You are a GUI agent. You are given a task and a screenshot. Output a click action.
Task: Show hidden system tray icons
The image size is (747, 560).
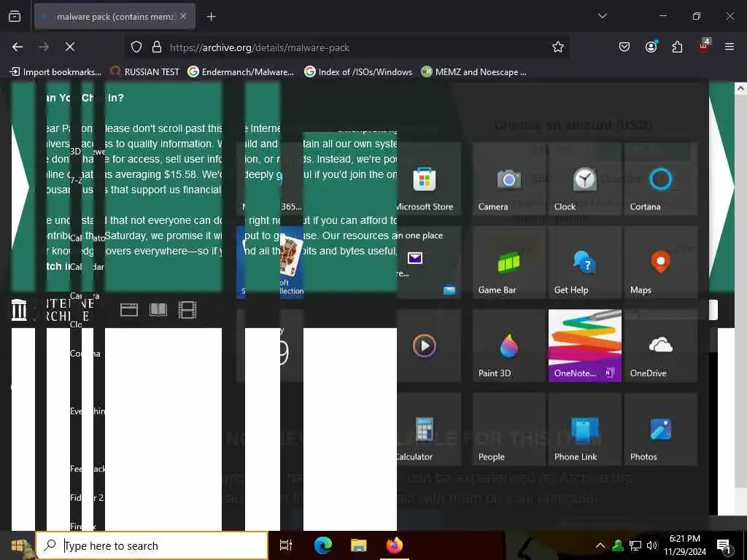click(x=600, y=545)
